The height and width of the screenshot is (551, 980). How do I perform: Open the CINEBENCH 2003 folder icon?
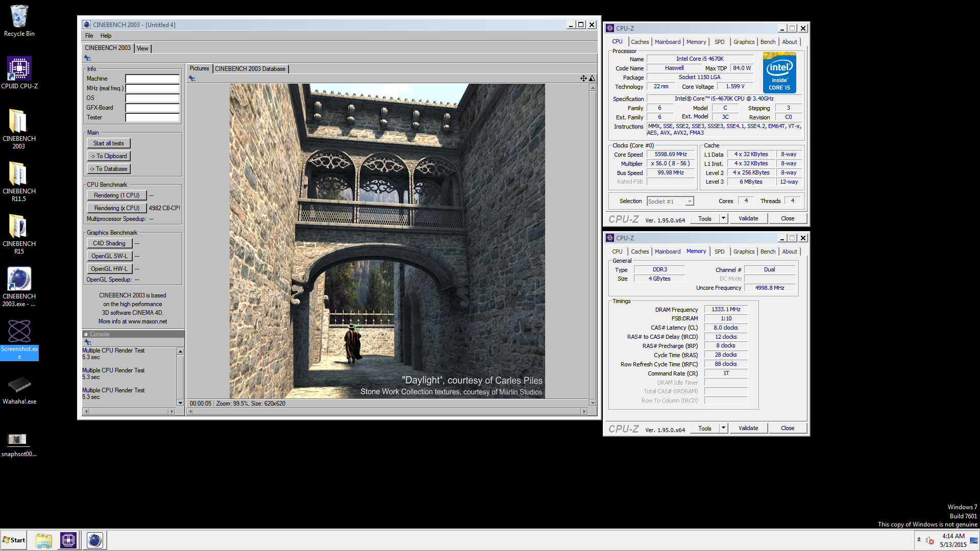click(19, 129)
